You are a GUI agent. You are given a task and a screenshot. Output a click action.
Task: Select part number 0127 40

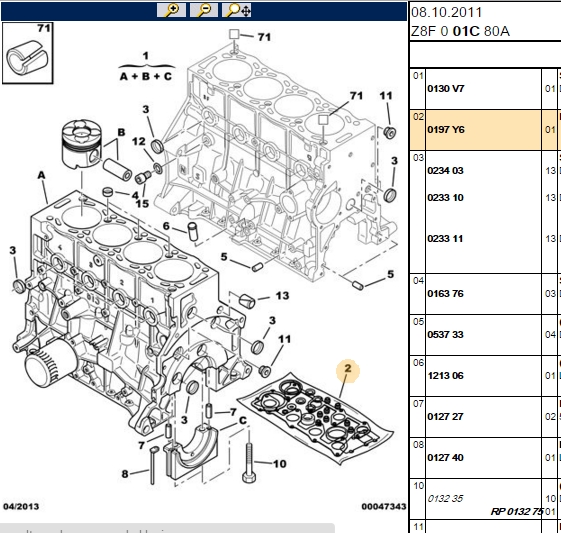click(x=445, y=458)
